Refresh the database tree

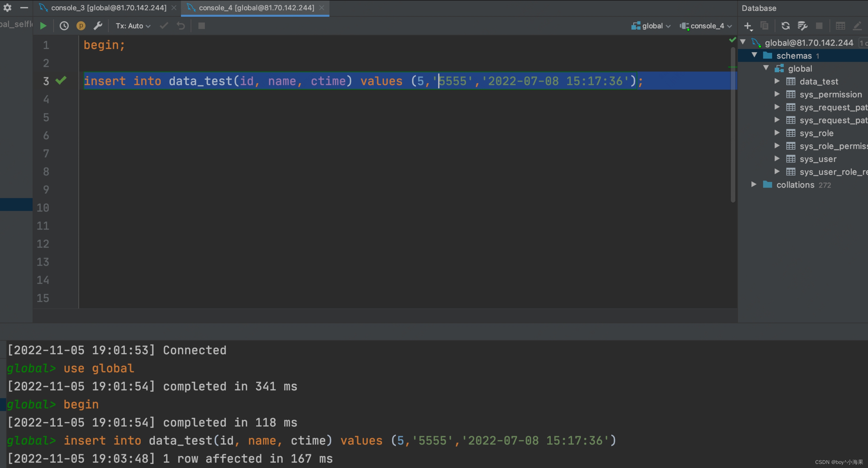[x=785, y=26]
